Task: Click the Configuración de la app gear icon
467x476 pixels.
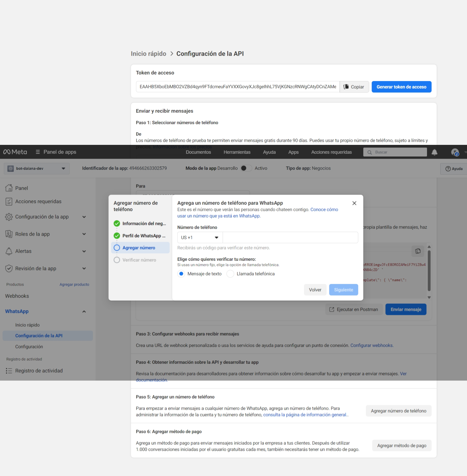Action: tap(9, 217)
